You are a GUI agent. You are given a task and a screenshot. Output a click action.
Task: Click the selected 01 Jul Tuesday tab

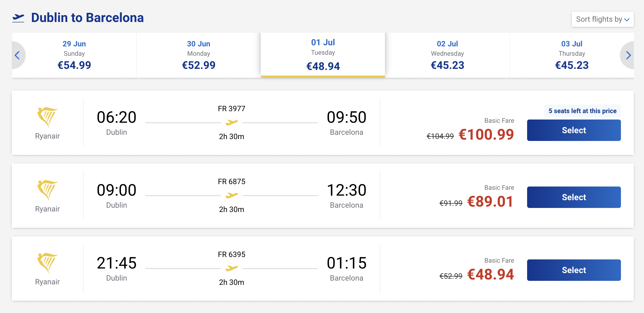323,55
